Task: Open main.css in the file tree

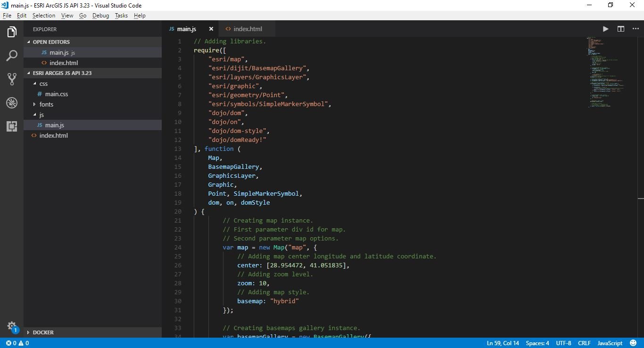Action: [92, 94]
